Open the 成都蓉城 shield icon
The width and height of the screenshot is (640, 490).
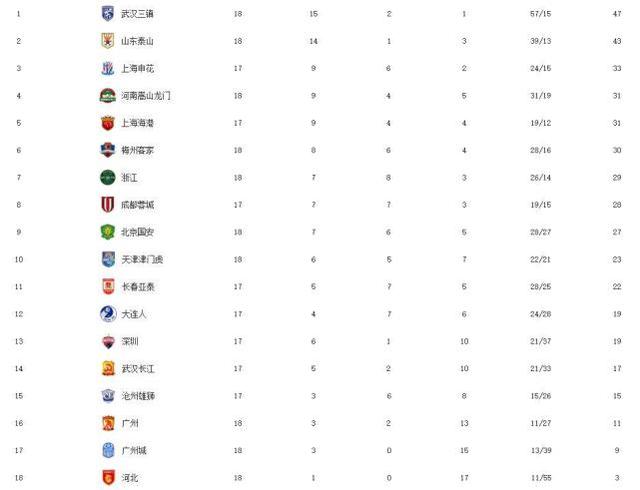click(108, 205)
